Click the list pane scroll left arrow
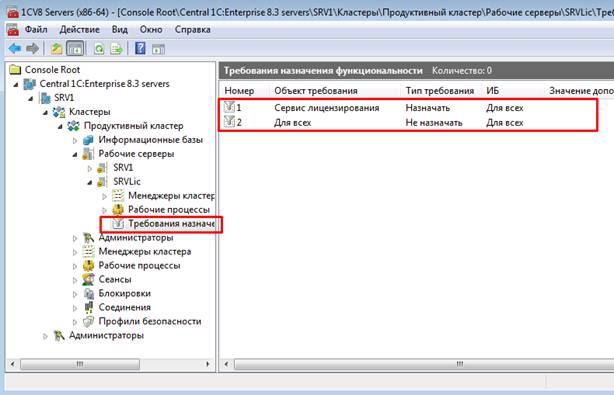Screen dimensions: 614x395 [226, 364]
